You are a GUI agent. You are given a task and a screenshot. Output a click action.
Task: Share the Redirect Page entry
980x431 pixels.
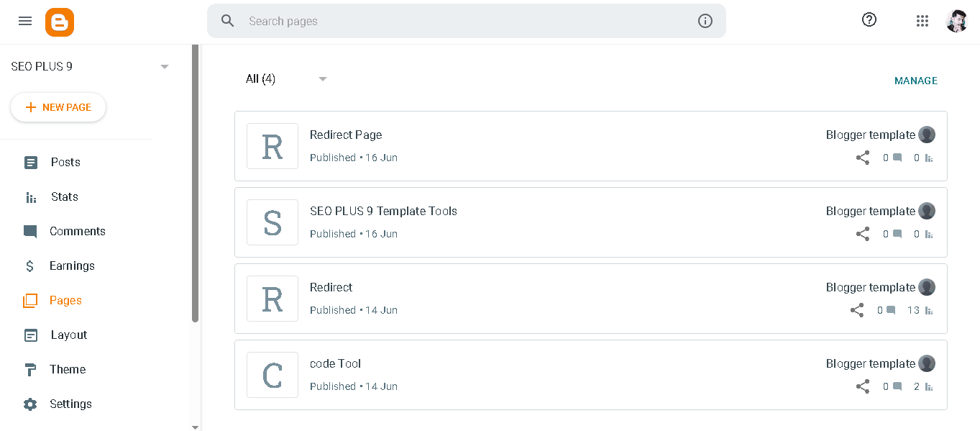(x=863, y=158)
